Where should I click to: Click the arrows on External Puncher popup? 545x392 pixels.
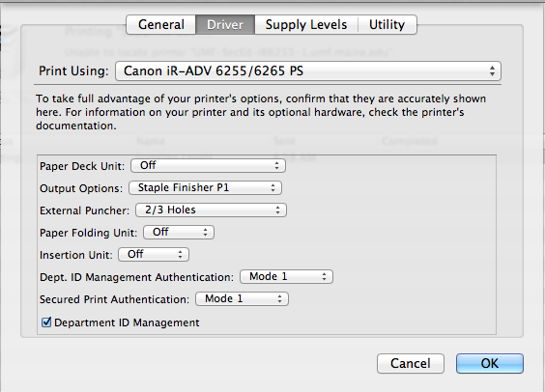pyautogui.click(x=277, y=210)
